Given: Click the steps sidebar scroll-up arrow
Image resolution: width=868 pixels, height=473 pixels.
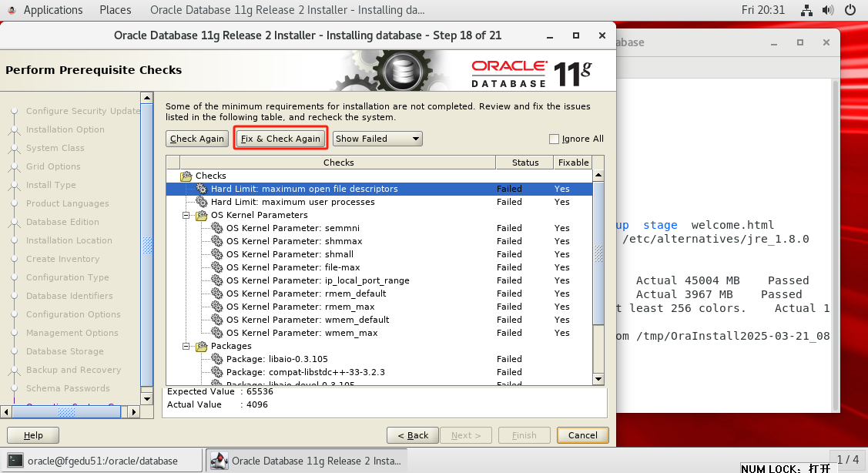Looking at the screenshot, I should (x=146, y=98).
